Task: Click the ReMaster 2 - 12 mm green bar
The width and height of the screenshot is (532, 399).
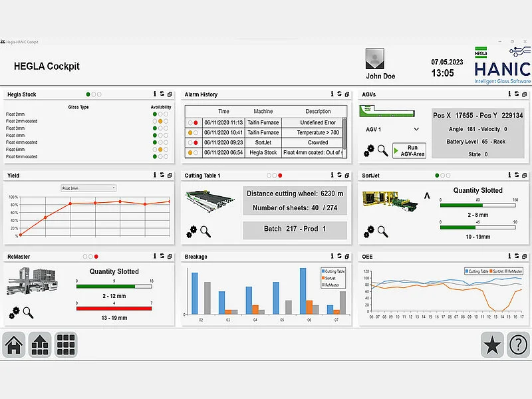Action: point(114,287)
